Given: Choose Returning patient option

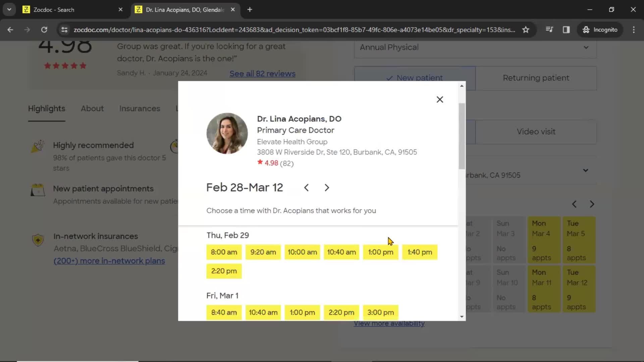Looking at the screenshot, I should click(x=536, y=78).
